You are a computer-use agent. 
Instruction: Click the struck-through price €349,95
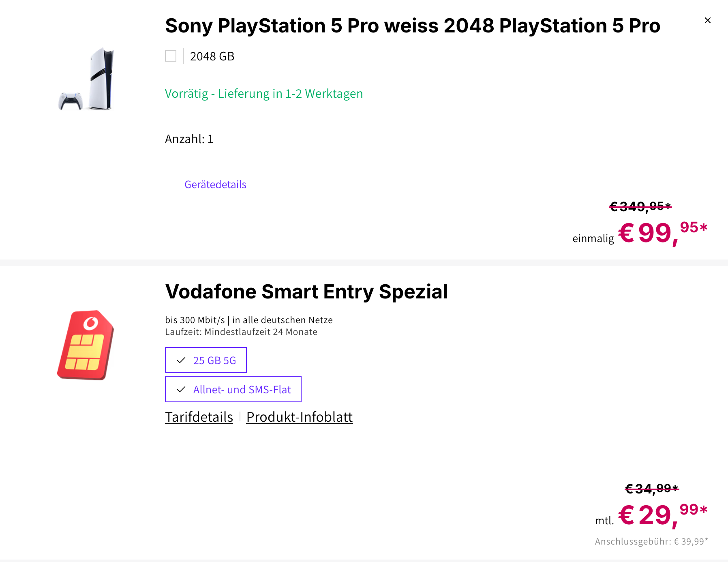point(640,206)
